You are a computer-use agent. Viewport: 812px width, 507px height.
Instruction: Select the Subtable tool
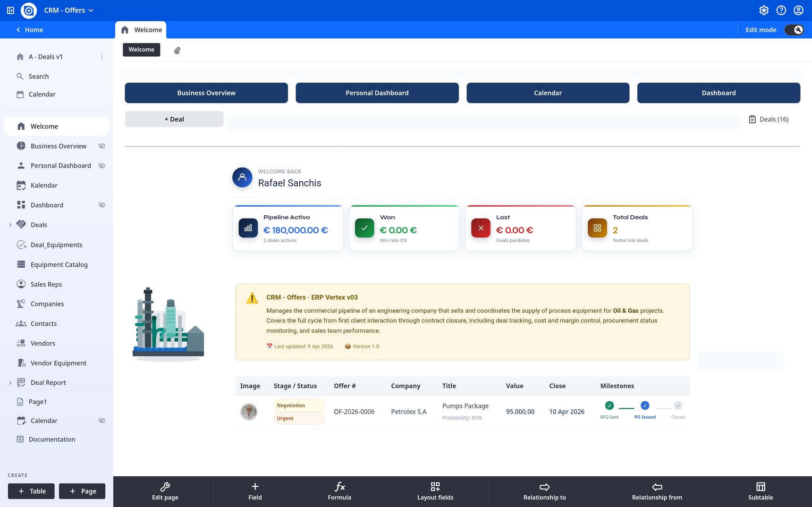(x=760, y=491)
